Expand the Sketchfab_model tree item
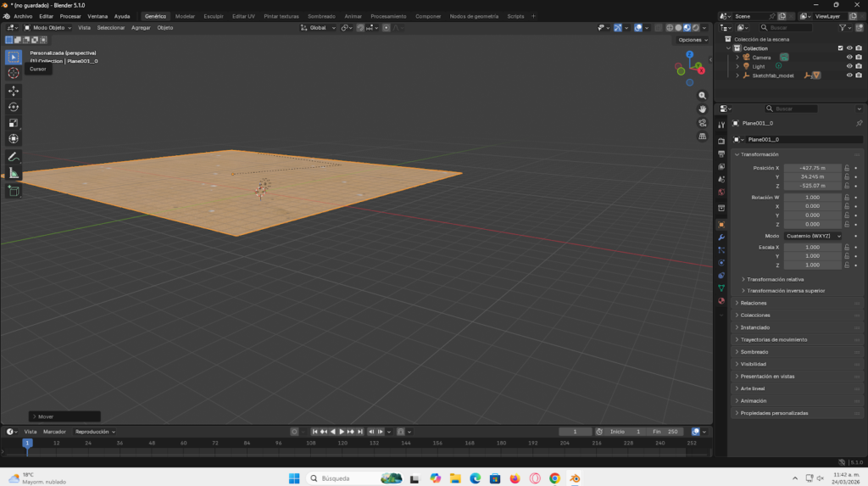 (x=737, y=75)
